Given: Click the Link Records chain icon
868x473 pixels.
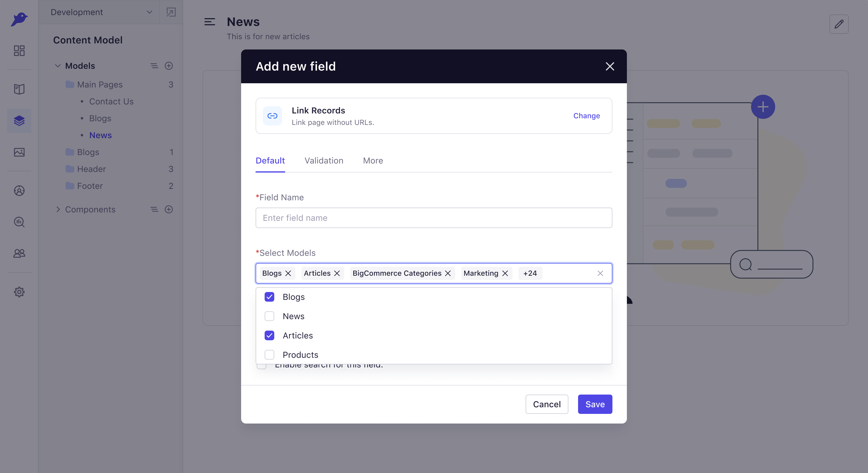Looking at the screenshot, I should click(x=272, y=116).
